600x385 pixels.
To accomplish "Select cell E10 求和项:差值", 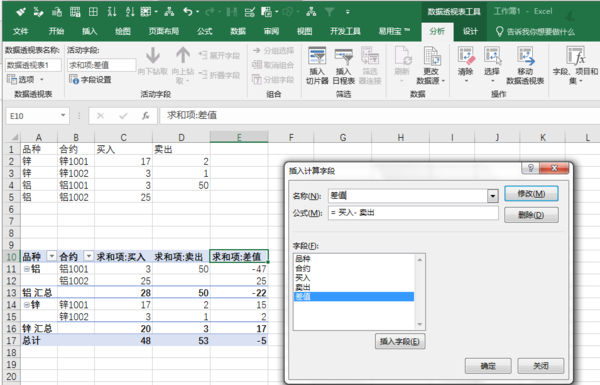I will click(239, 256).
